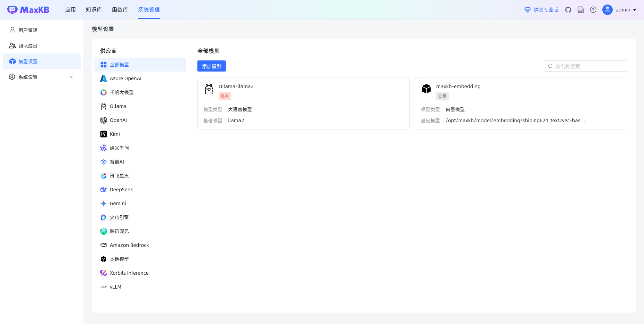Open the admin account dropdown arrow
644x324 pixels.
[635, 10]
